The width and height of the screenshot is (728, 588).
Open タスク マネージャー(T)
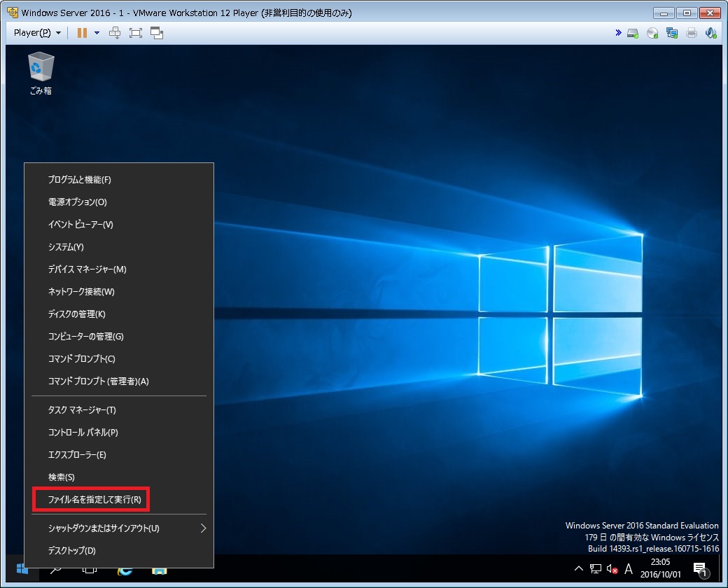coord(119,410)
